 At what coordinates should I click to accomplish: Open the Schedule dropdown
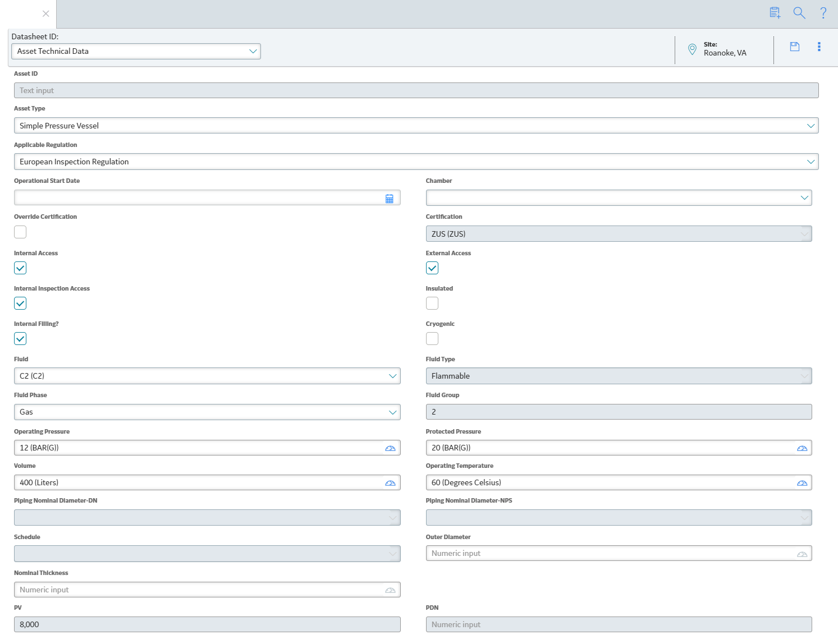click(207, 554)
